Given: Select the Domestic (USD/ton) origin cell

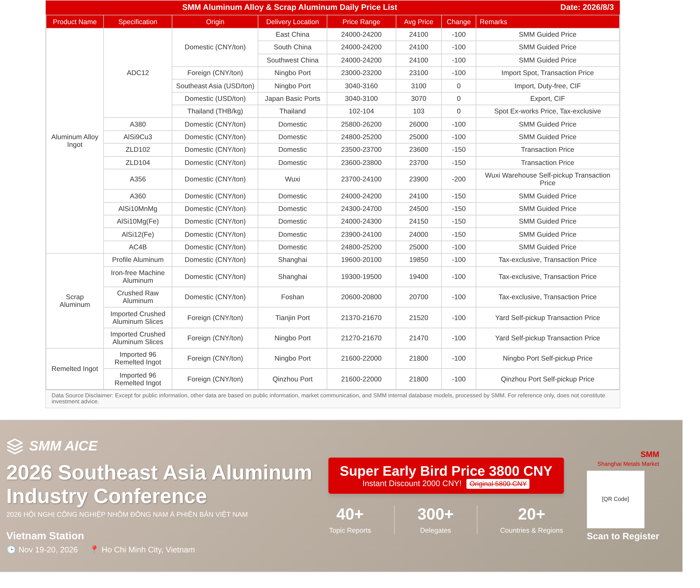Looking at the screenshot, I should (215, 99).
